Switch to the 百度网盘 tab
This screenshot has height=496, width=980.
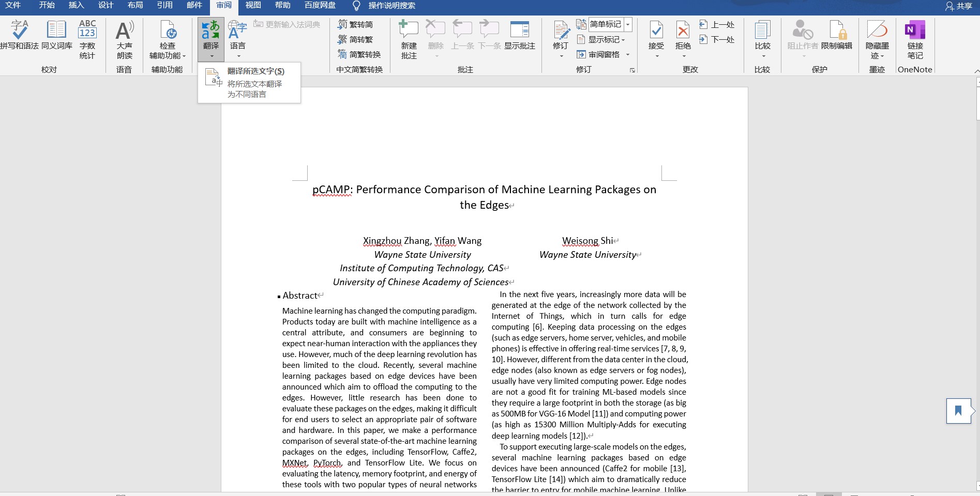pos(320,5)
